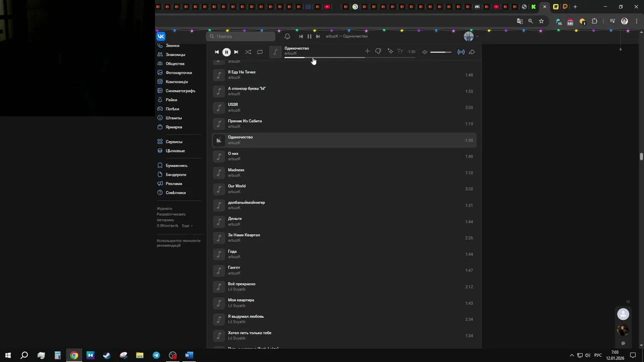Viewport: 644px width, 362px height.
Task: Toggle the broadcast status icon
Action: click(x=461, y=52)
